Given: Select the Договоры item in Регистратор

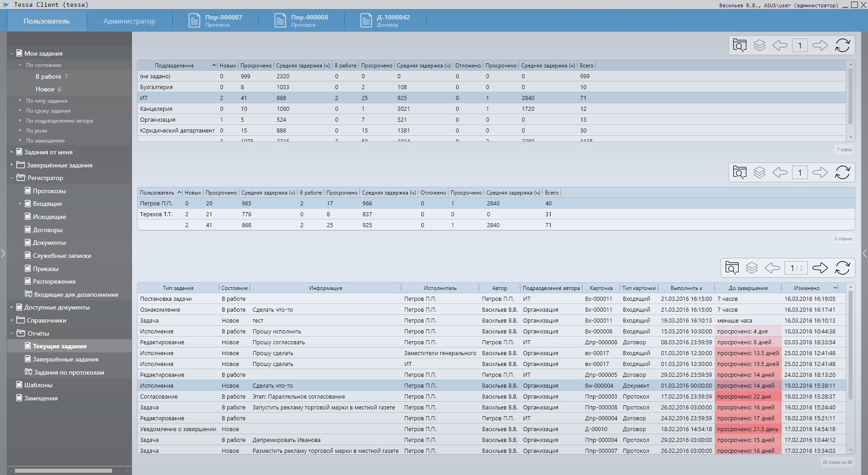Looking at the screenshot, I should pos(47,230).
